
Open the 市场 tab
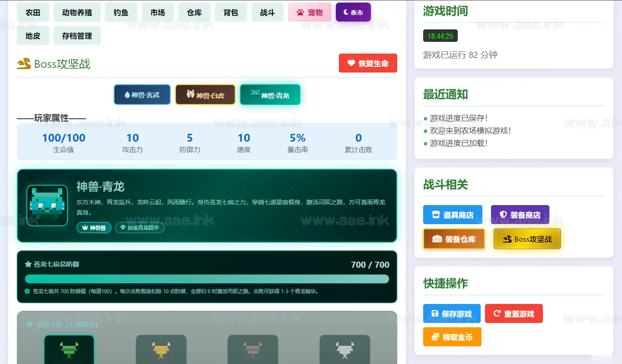[158, 13]
